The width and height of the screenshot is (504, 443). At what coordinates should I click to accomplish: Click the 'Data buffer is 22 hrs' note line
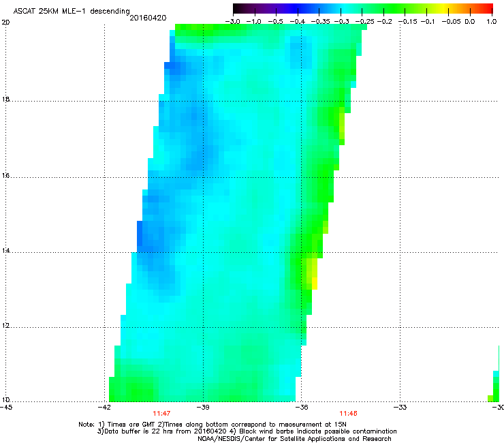pyautogui.click(x=247, y=431)
